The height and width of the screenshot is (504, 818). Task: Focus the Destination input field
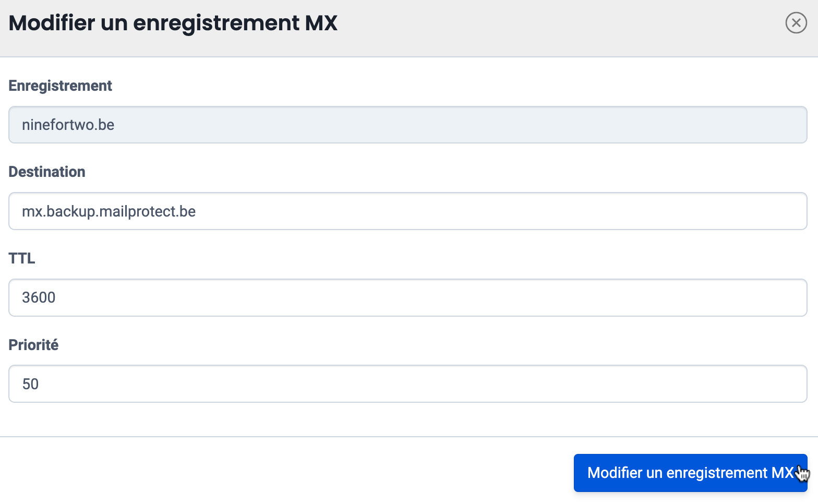point(407,211)
